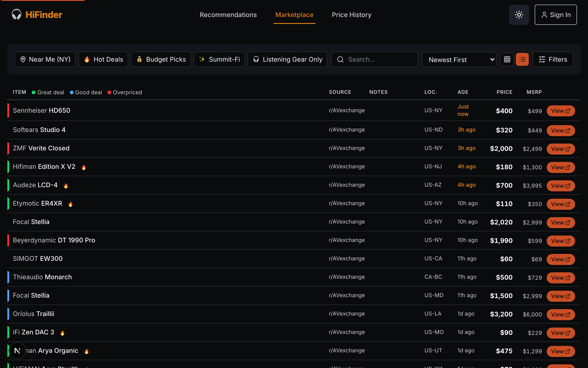Open the Next.js dev tools N badge
Screen dimensions: 588x368
coord(17,351)
